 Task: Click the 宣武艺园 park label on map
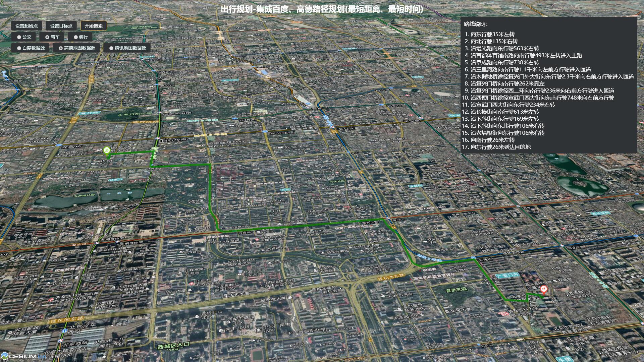click(x=456, y=290)
